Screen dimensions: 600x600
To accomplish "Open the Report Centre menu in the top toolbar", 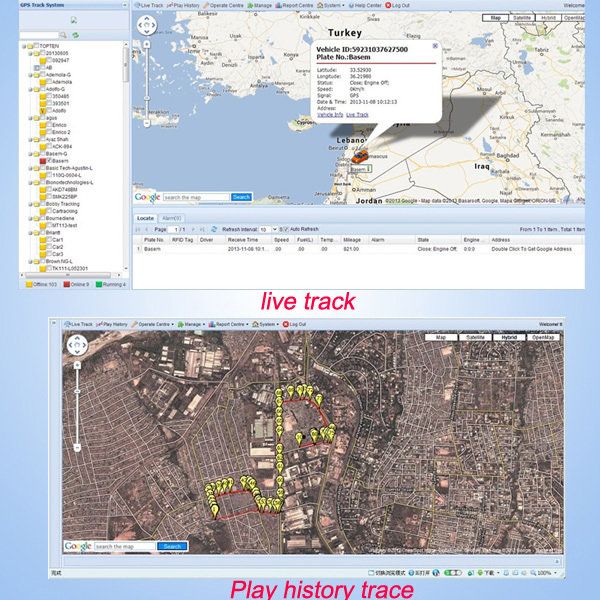I will 294,5.
